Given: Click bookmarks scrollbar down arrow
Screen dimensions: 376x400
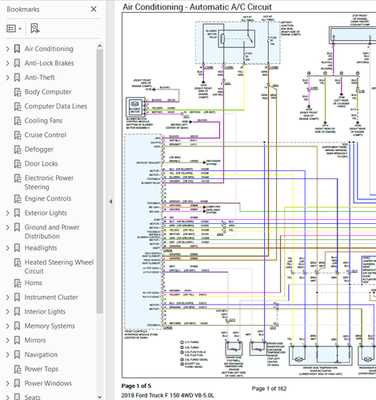Looking at the screenshot, I should (100, 397).
